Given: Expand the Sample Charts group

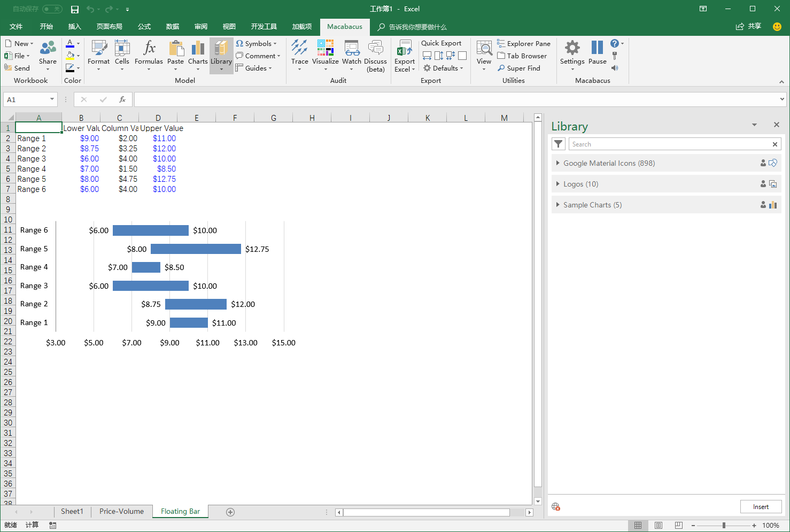Looking at the screenshot, I should tap(558, 205).
